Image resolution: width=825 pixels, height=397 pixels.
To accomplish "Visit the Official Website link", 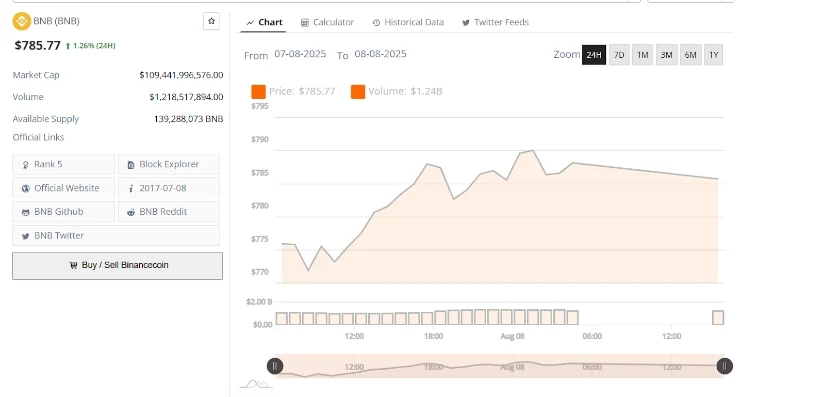I will pyautogui.click(x=63, y=188).
